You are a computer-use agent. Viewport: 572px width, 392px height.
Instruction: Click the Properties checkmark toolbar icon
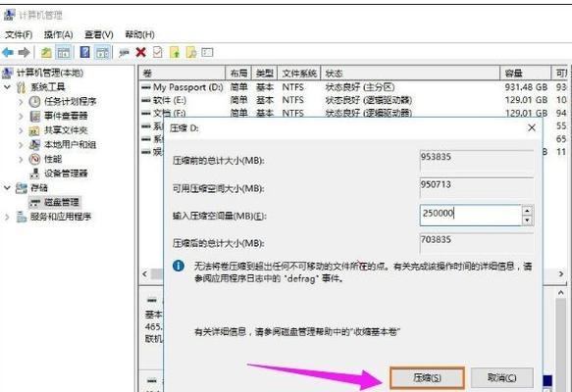click(158, 53)
